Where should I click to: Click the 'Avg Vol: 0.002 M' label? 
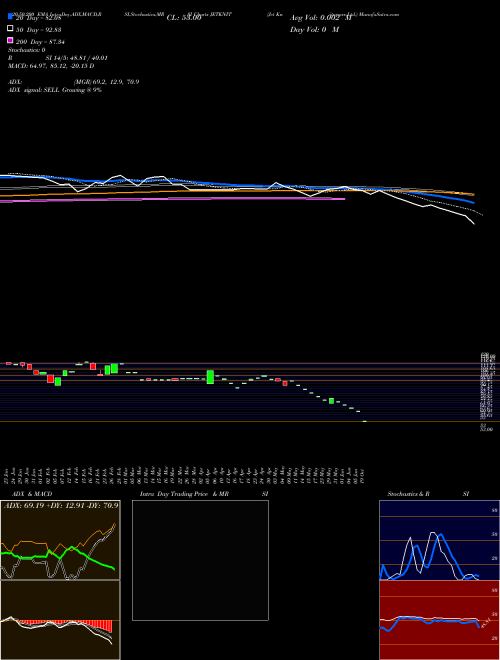[321, 18]
